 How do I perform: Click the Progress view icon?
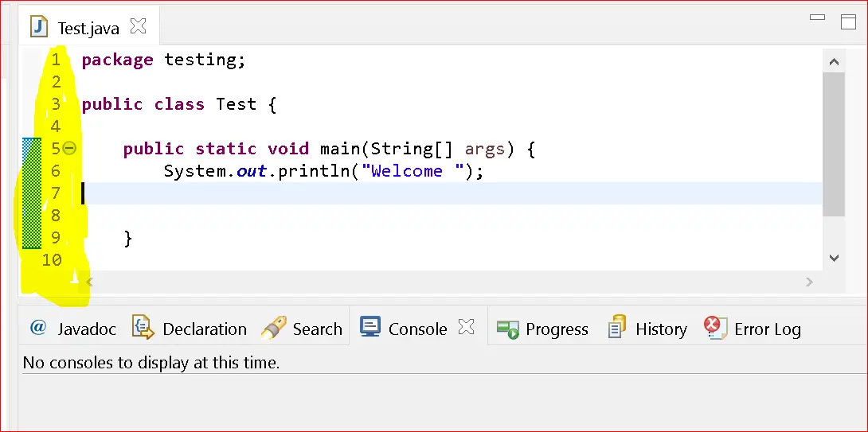coord(507,329)
